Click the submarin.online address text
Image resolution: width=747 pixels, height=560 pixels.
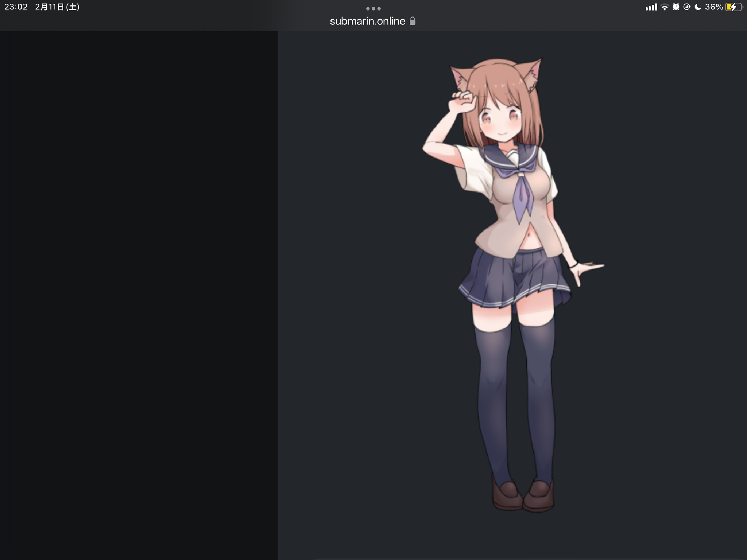point(367,21)
